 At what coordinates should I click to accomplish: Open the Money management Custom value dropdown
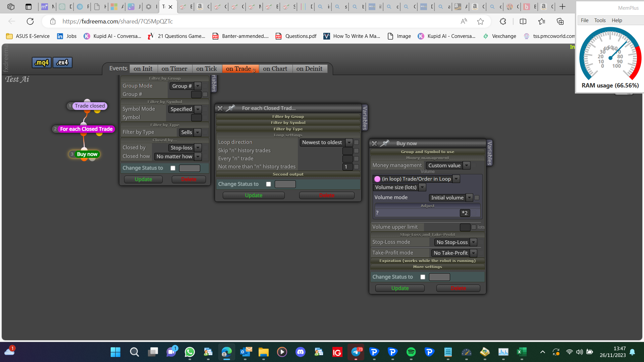click(448, 166)
